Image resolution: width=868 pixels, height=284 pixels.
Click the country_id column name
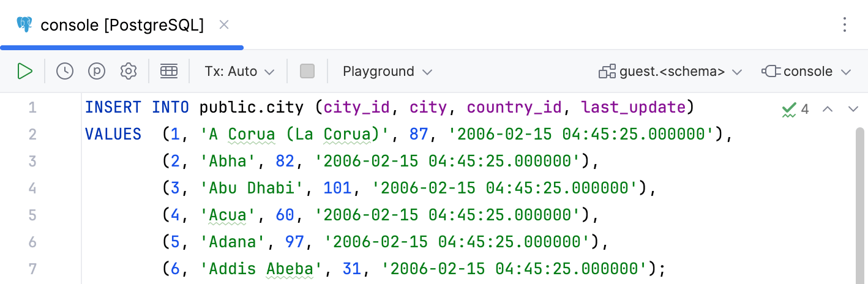click(x=514, y=108)
